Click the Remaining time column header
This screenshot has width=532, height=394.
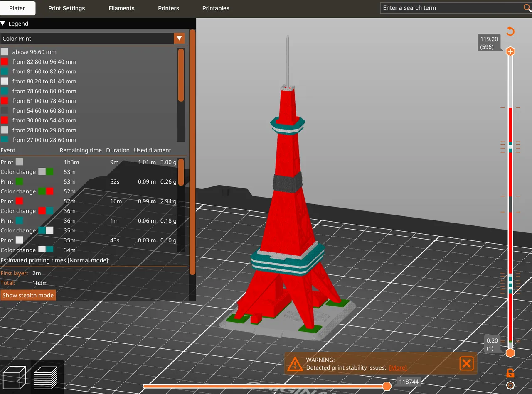pyautogui.click(x=81, y=150)
